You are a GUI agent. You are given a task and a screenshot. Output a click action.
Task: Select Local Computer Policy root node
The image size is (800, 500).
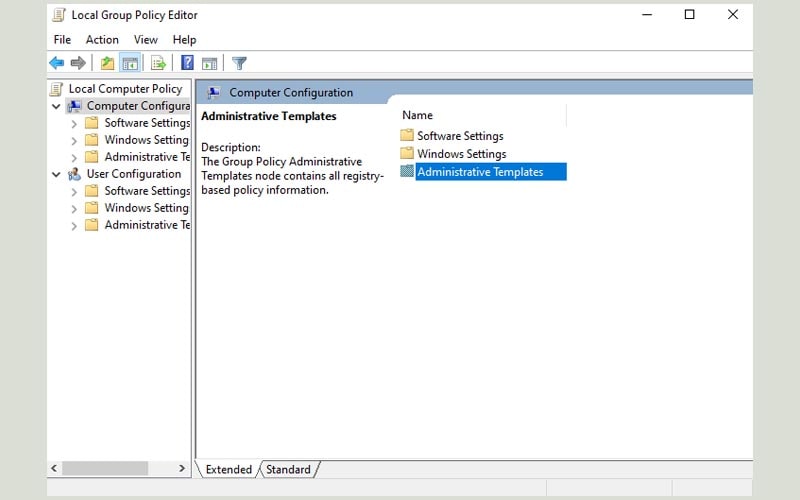coord(126,89)
